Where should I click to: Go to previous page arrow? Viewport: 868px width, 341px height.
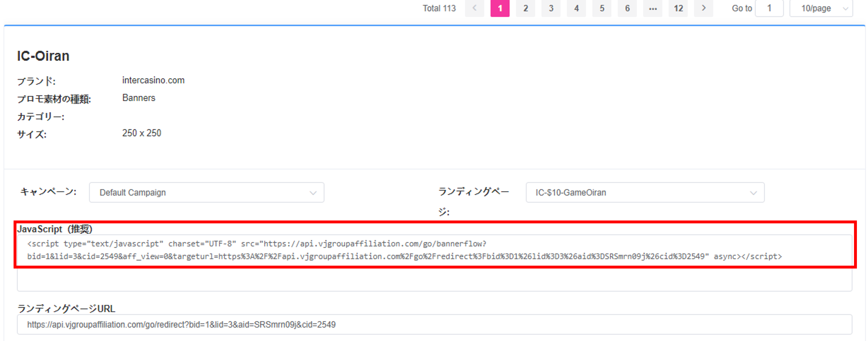coord(475,8)
